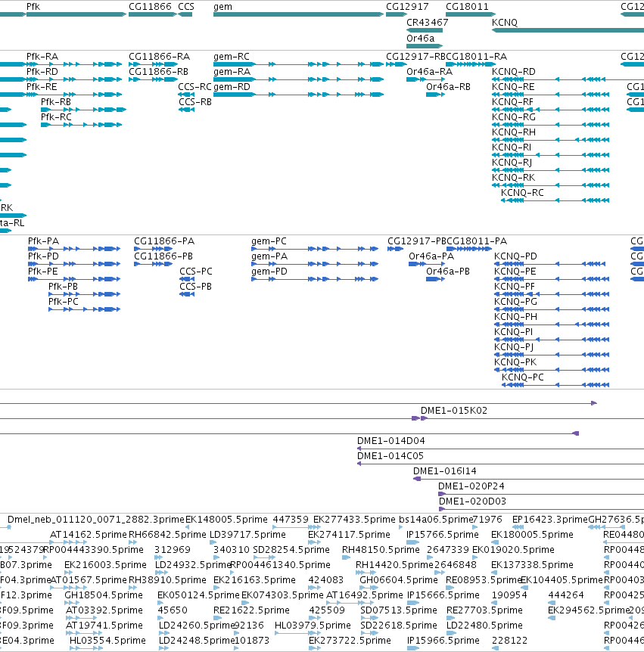The width and height of the screenshot is (644, 652).
Task: Select the CG18011 gene label
Action: coord(467,7)
